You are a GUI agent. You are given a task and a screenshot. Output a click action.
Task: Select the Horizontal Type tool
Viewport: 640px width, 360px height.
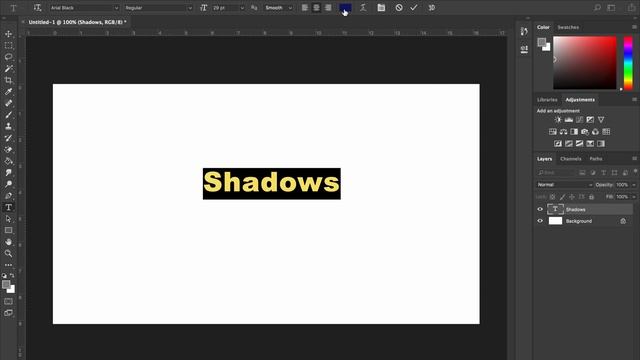point(9,207)
